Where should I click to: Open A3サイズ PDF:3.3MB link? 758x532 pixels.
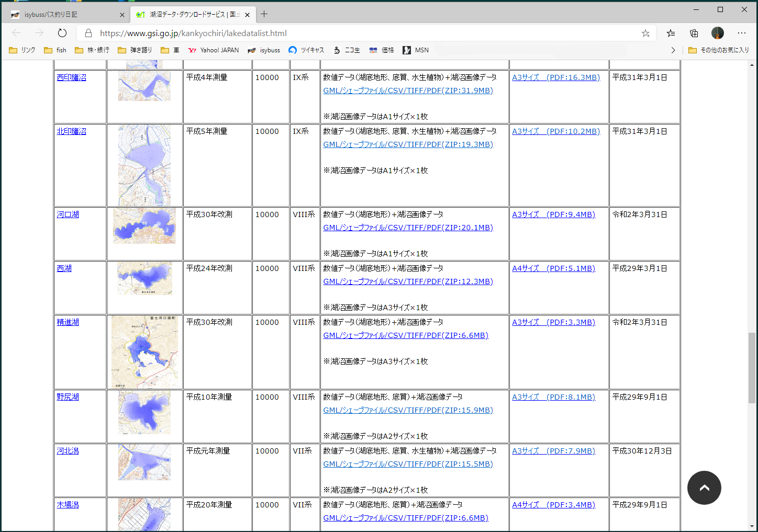coord(554,322)
